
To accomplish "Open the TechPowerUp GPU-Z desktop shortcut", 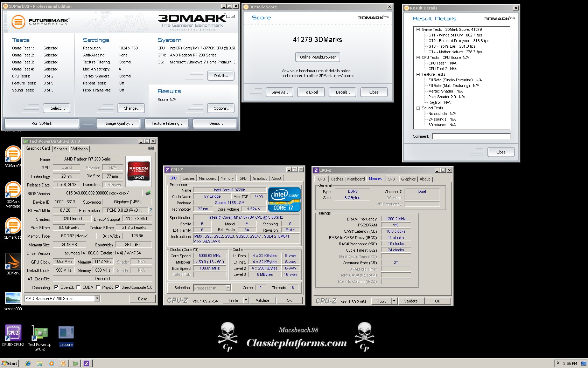I will (40, 338).
